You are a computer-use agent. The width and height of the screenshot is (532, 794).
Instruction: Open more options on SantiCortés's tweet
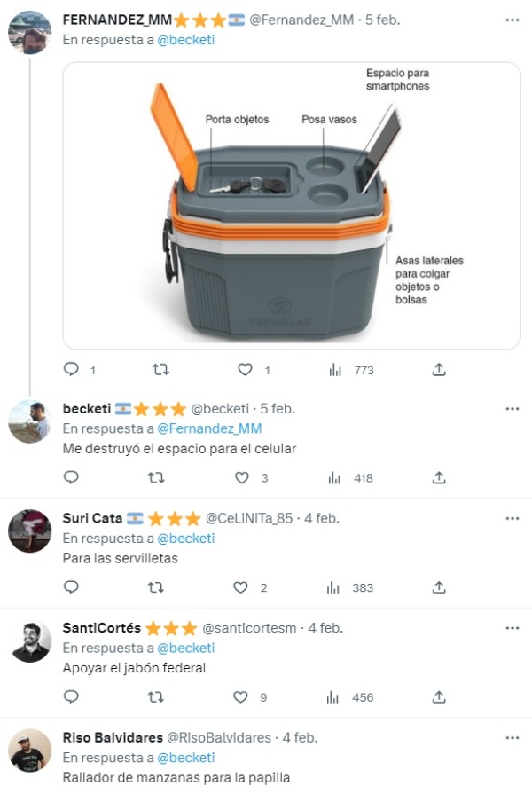(512, 628)
